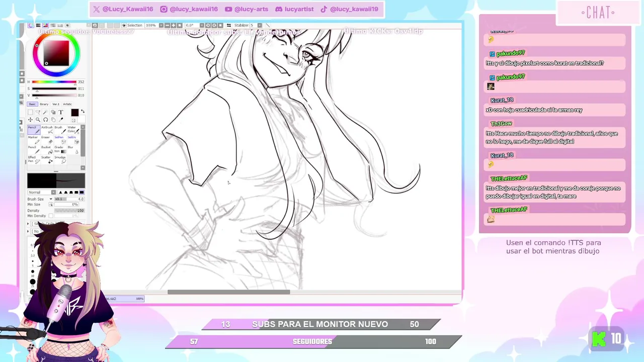The width and height of the screenshot is (644, 362).
Task: Toggle straight line drawing mode icon
Action: (x=268, y=25)
